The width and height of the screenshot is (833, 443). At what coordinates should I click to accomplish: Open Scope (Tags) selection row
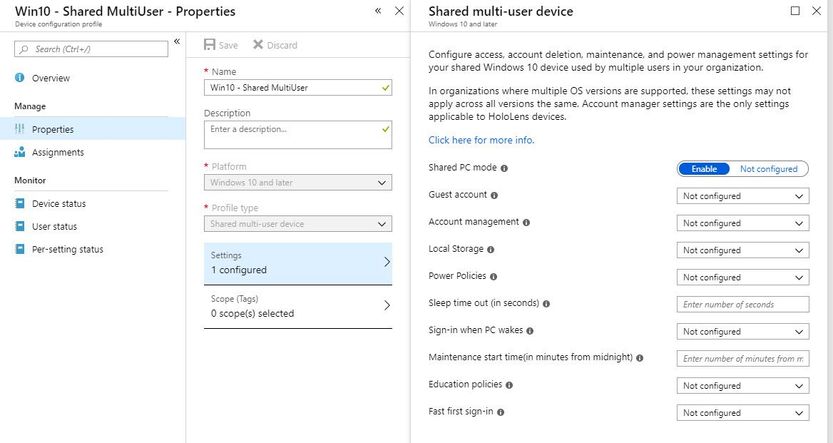click(297, 306)
